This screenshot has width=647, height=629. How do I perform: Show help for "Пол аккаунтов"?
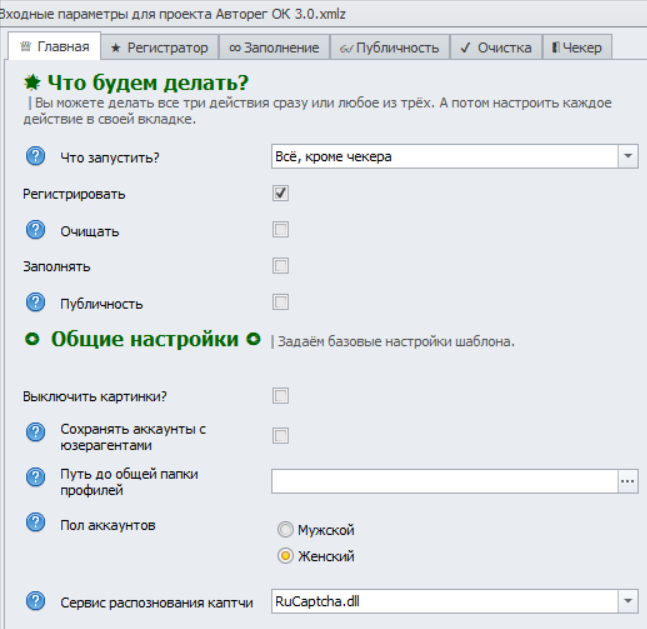pyautogui.click(x=36, y=522)
